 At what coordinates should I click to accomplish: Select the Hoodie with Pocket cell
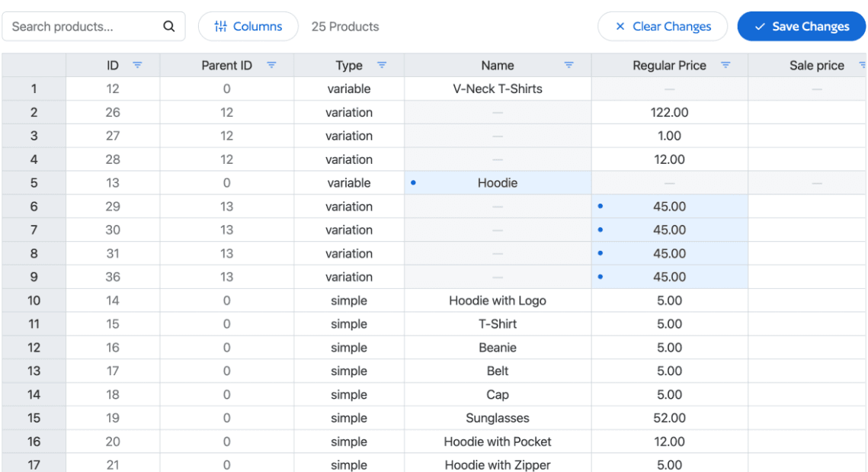click(498, 442)
